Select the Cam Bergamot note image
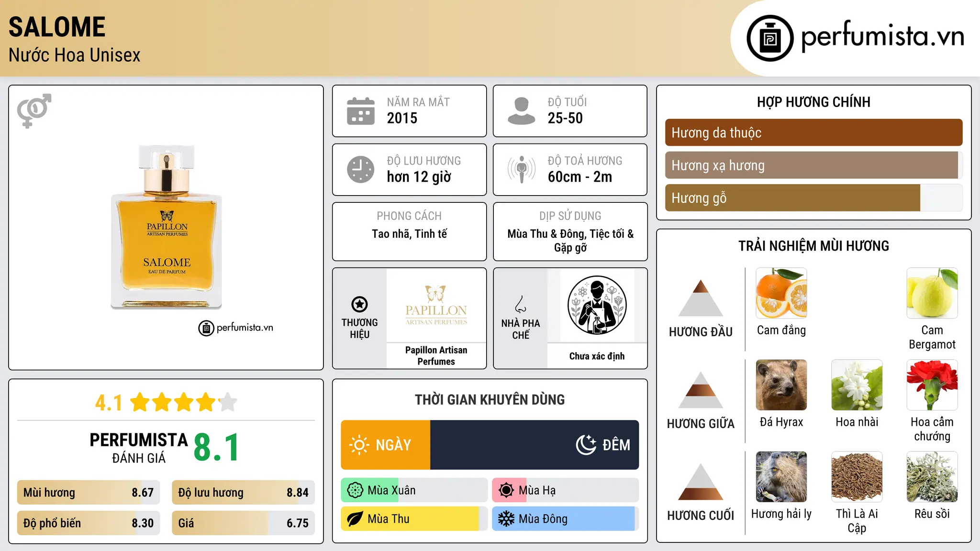 point(932,293)
